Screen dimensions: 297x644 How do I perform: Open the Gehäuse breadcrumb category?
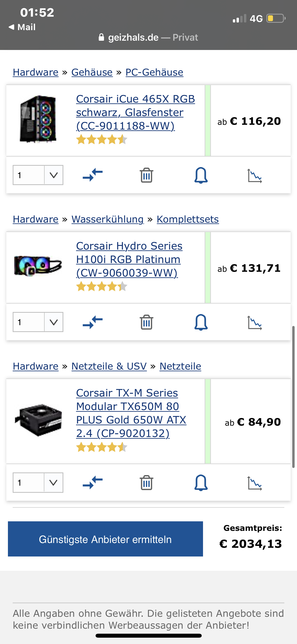click(92, 72)
